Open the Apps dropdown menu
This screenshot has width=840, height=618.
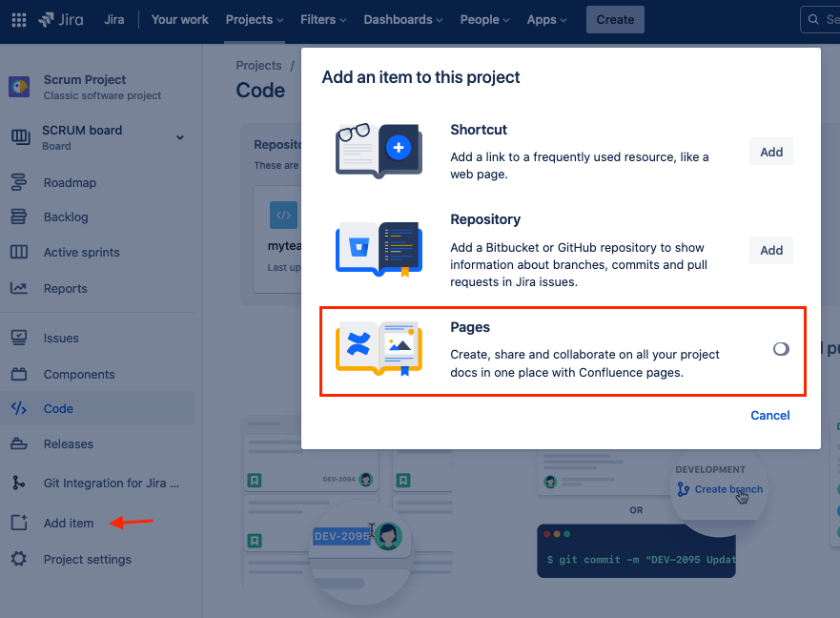(546, 20)
